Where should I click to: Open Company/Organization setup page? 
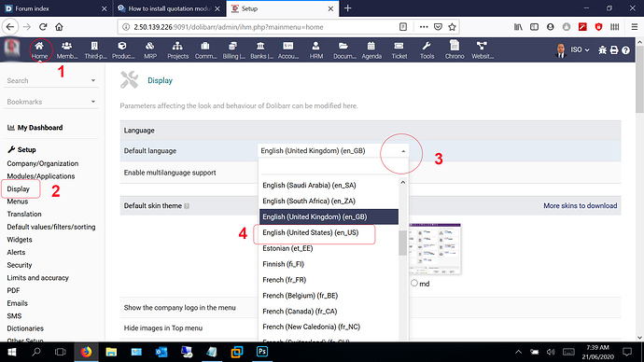click(x=42, y=163)
